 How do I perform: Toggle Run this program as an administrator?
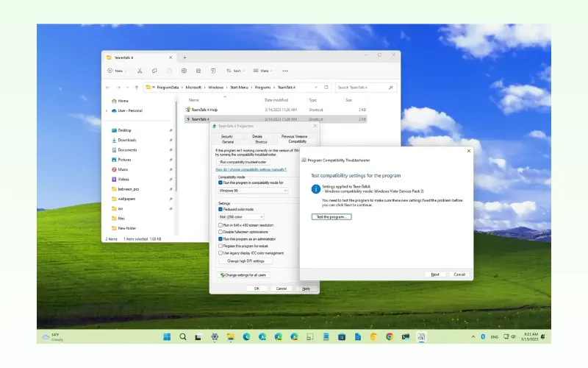pos(220,238)
